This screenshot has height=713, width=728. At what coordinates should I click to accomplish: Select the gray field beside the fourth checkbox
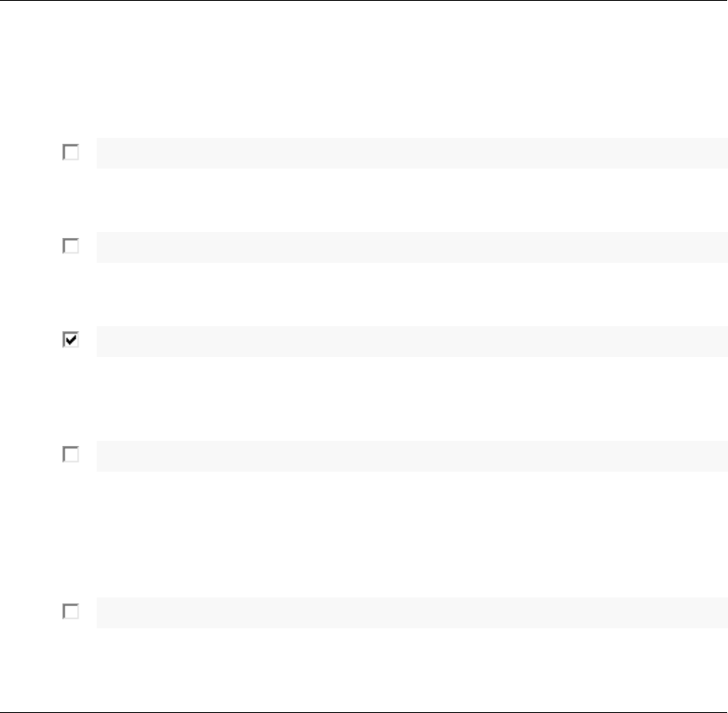(411, 455)
